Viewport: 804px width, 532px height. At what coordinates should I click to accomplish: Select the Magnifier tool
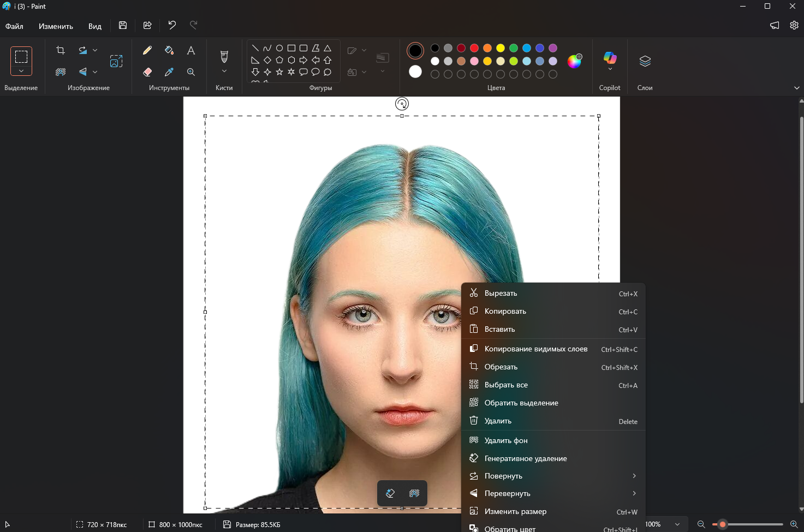191,71
